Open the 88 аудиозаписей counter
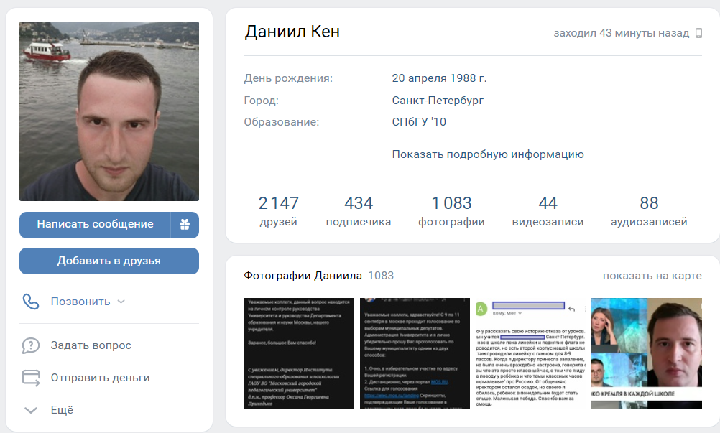The width and height of the screenshot is (720, 433). 649,211
